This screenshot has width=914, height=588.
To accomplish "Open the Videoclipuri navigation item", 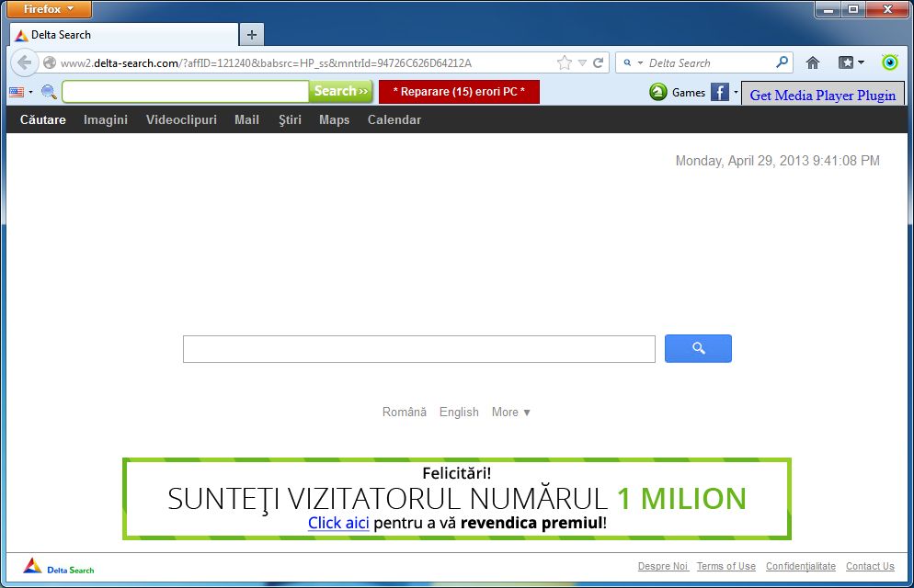I will [x=181, y=119].
